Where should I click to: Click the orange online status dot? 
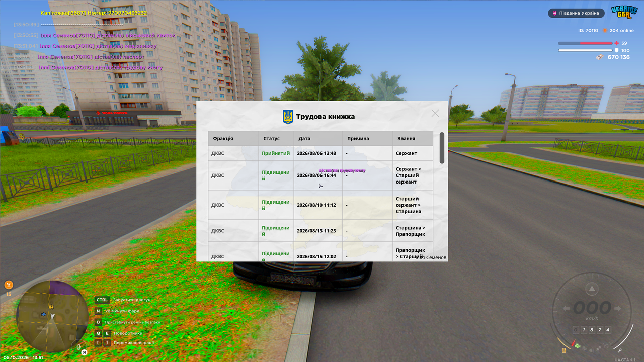[605, 31]
